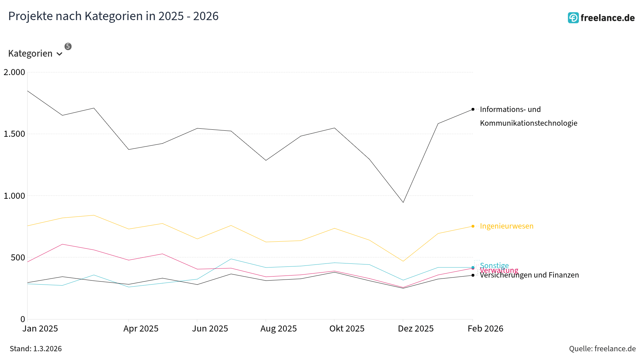644x362 pixels.
Task: Select the Ingenieurwesen series label
Action: [506, 226]
